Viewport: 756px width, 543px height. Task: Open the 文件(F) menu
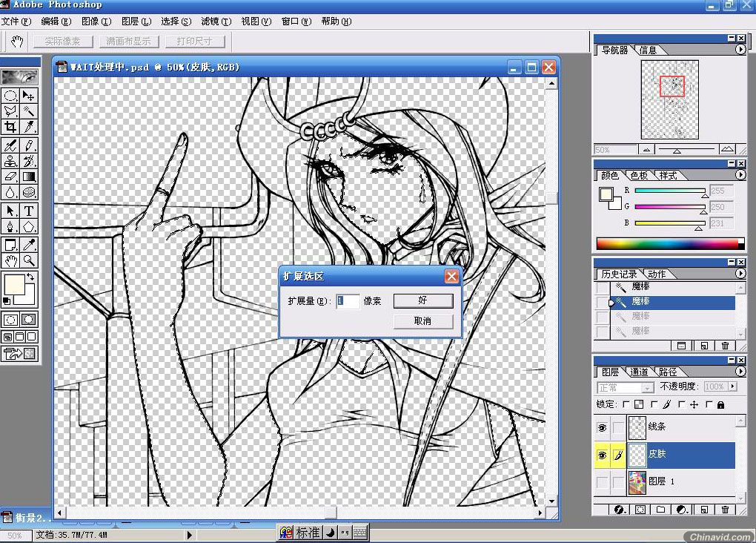coord(16,22)
